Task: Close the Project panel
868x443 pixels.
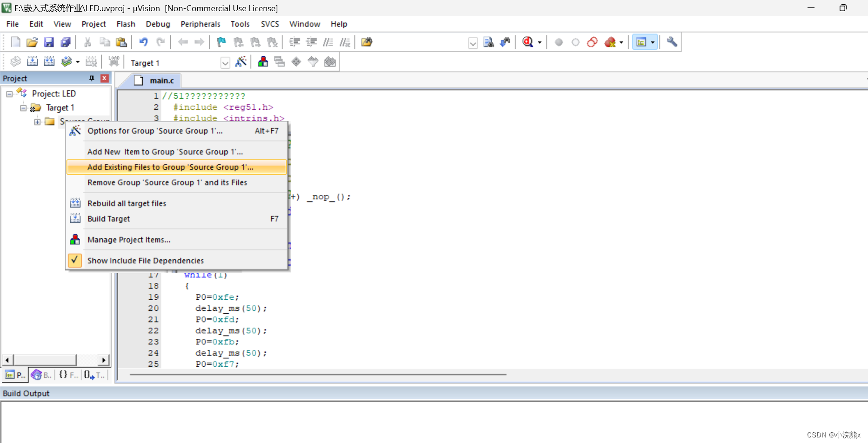Action: [105, 78]
